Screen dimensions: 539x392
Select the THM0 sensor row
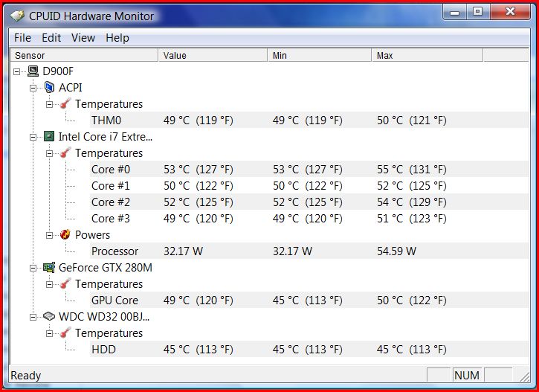(309, 120)
